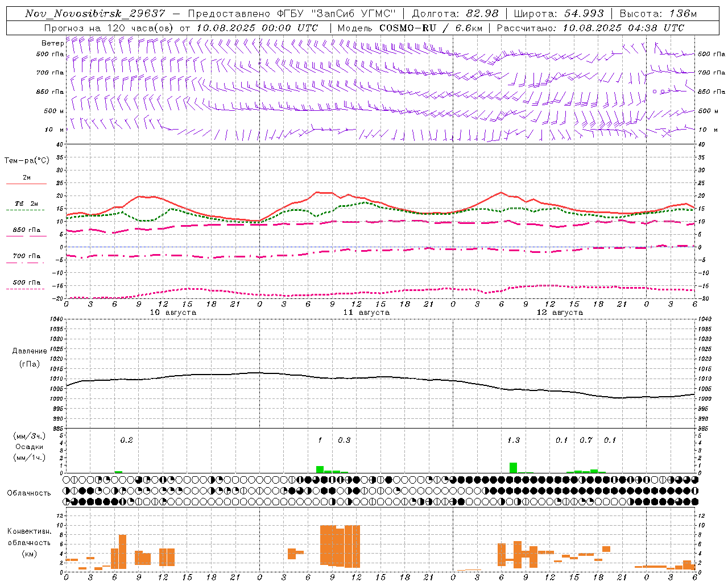Click the (гПа) unit label under Давление
The width and height of the screenshot is (728, 582).
(30, 364)
